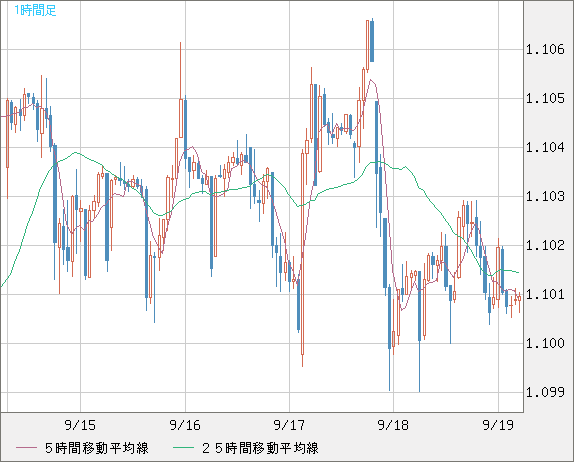This screenshot has height=462, width=574.
Task: Click the 1.099 price axis label
Action: pos(545,392)
